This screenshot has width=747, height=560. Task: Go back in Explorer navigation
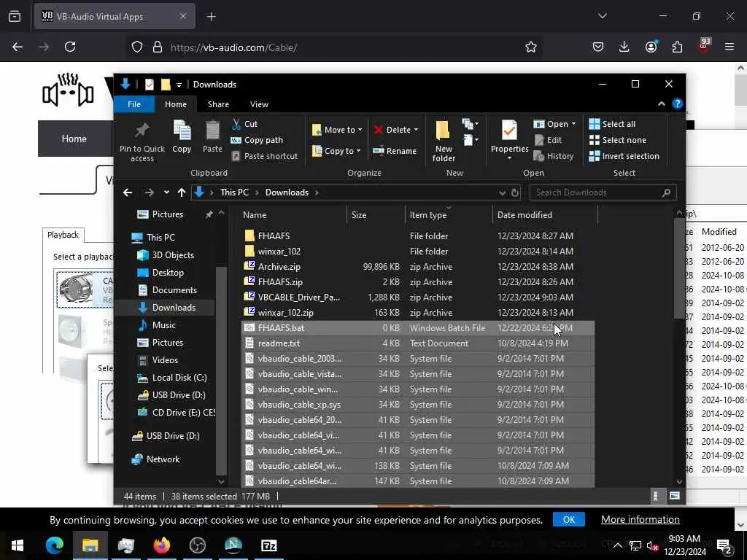(x=128, y=192)
